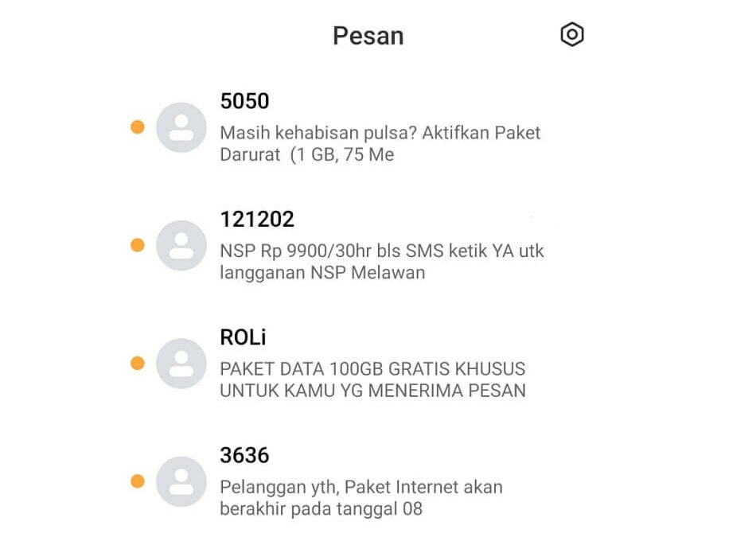Click the orange unread dot beside 5050

click(138, 126)
